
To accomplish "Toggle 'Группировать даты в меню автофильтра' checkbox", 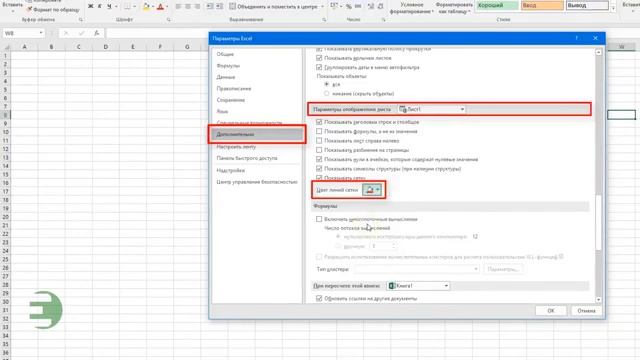I will pos(319,67).
